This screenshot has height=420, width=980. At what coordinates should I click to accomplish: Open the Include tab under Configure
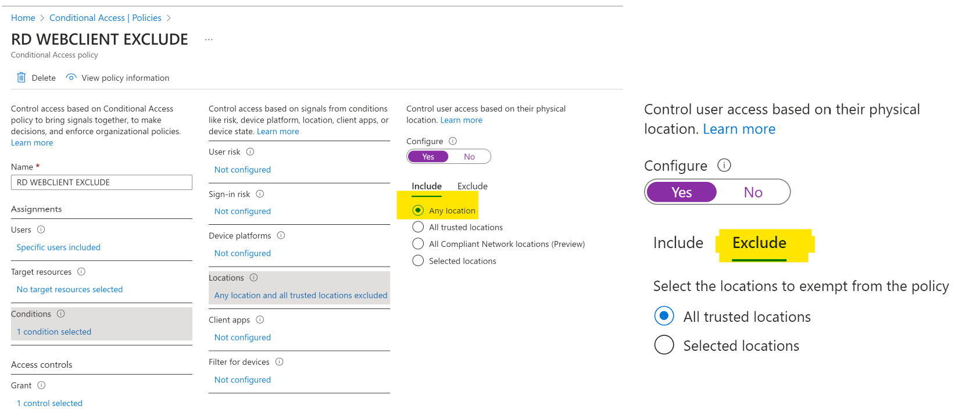tap(427, 186)
